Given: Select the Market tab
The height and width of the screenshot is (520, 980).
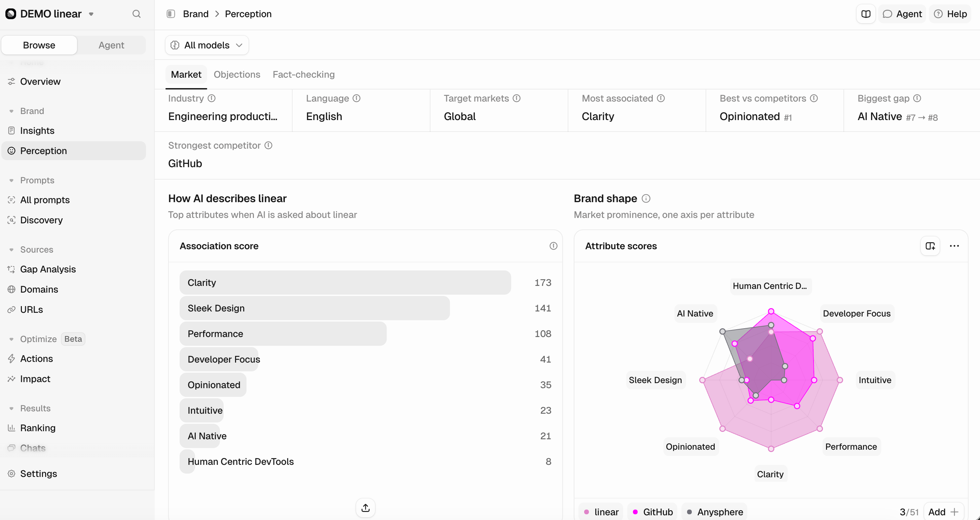Looking at the screenshot, I should tap(186, 75).
